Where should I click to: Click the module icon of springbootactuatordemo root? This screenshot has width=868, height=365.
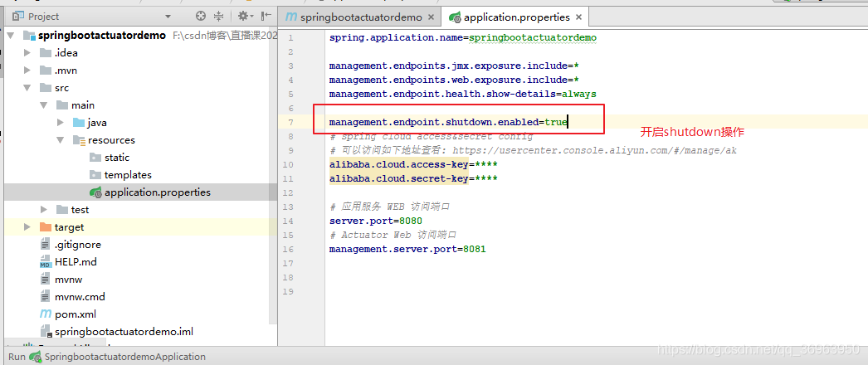[x=29, y=36]
